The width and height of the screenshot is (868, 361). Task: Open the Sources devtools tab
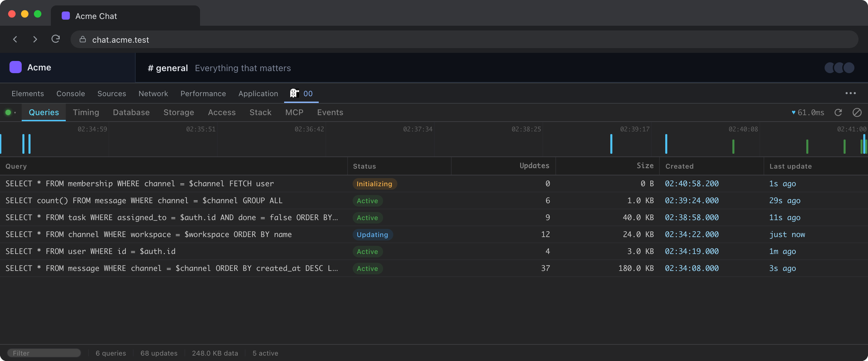[x=112, y=93]
